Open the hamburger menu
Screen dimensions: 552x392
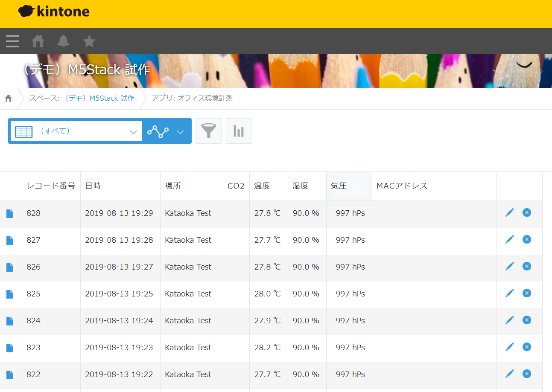coord(12,41)
